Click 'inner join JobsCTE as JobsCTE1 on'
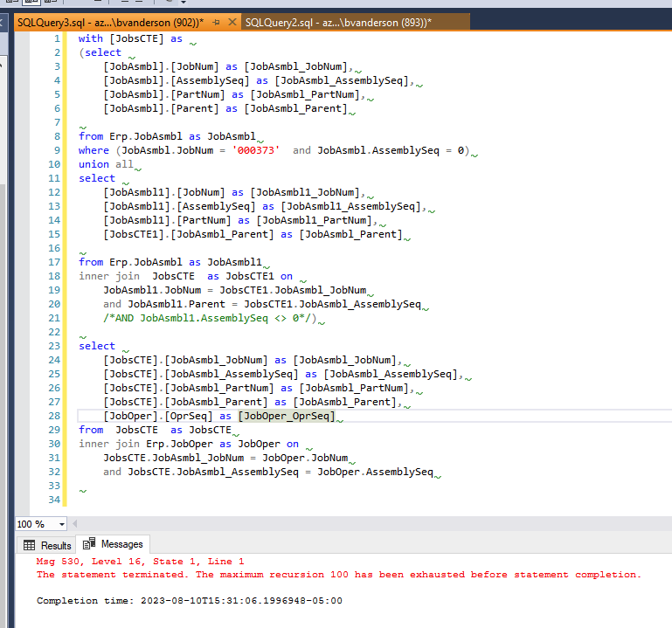Image resolution: width=672 pixels, height=628 pixels. click(x=185, y=276)
